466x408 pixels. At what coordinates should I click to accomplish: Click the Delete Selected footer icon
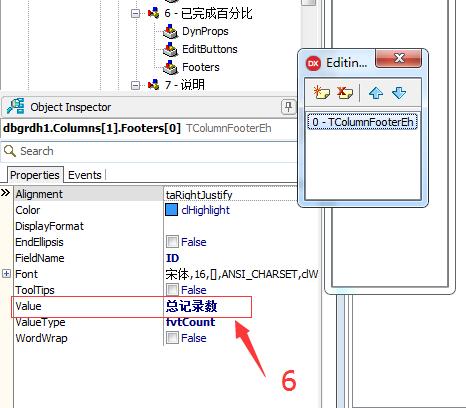pos(345,93)
